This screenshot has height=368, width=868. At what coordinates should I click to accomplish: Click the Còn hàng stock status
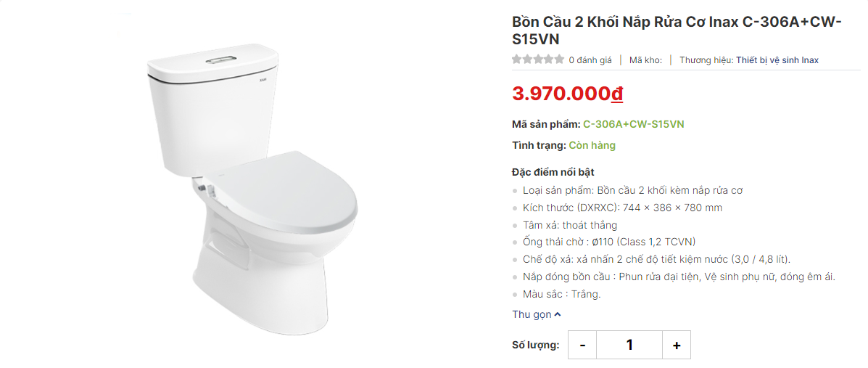coord(592,145)
